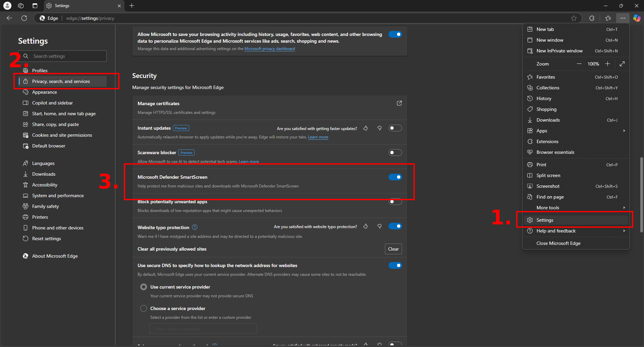This screenshot has height=347, width=644.
Task: Click the settings page vertical scrollbar
Action: (x=642, y=195)
